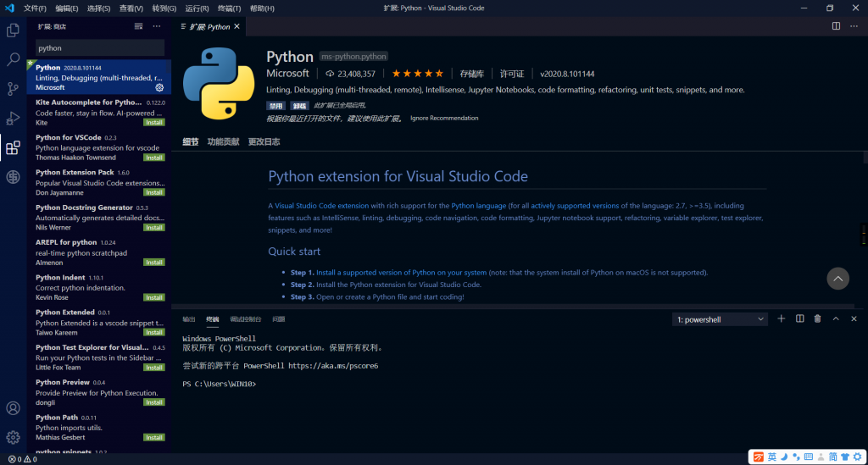Toggle simplified Chinese mode in IME bar
Viewport: 868px width, 465px height.
click(832, 457)
